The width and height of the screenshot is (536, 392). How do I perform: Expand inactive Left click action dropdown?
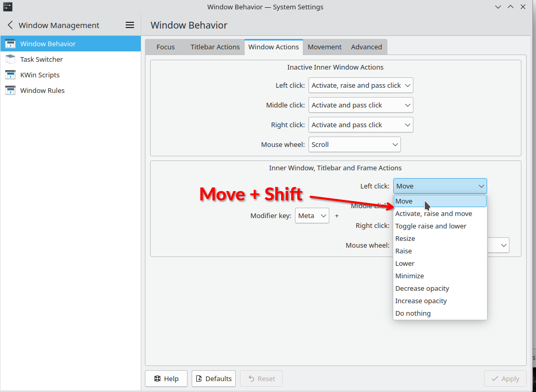(360, 85)
